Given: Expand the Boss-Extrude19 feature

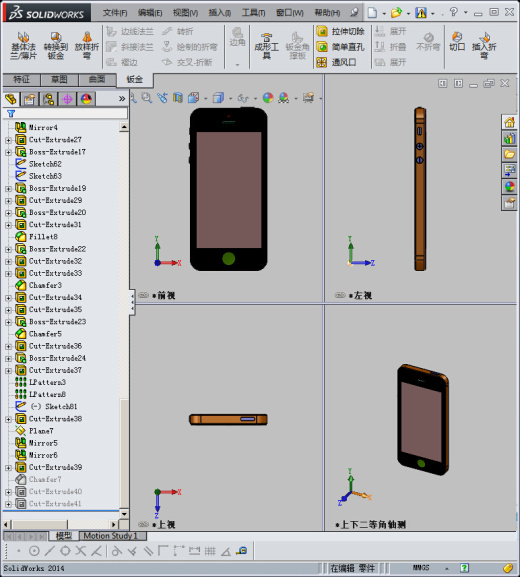Looking at the screenshot, I should click(x=8, y=189).
